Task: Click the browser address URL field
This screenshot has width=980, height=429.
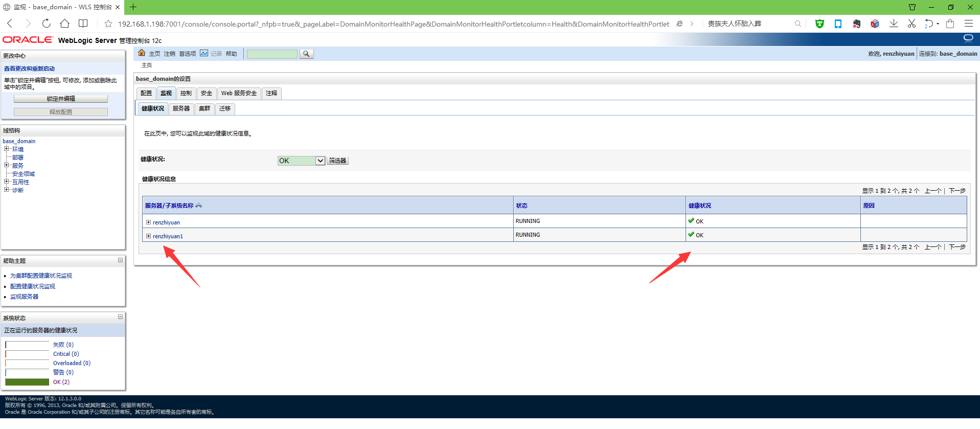Action: [x=394, y=24]
